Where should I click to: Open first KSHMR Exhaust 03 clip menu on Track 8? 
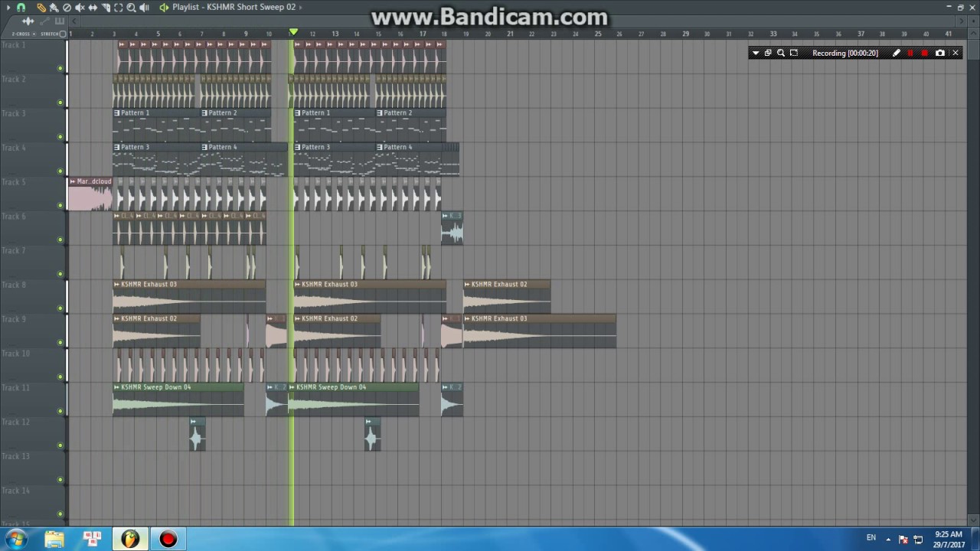pyautogui.click(x=117, y=285)
